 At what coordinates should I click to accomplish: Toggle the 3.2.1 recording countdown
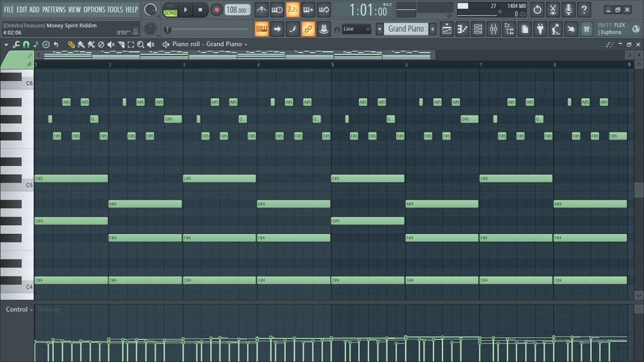[x=293, y=10]
